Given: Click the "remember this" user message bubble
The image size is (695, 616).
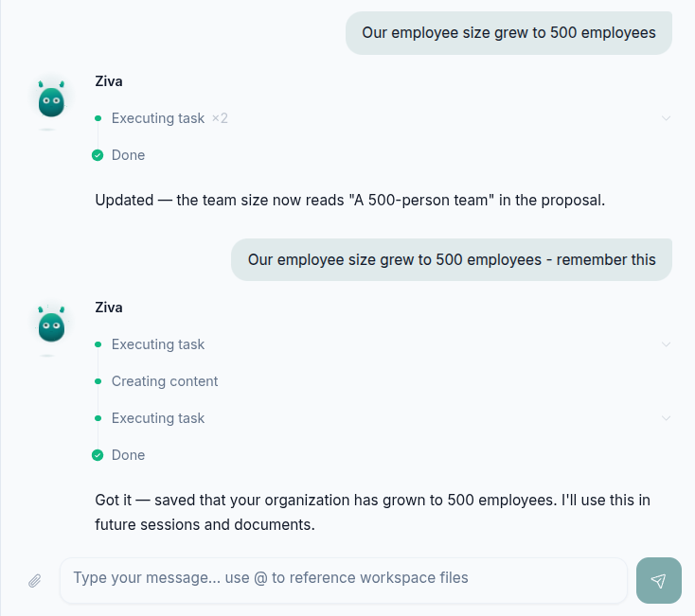Looking at the screenshot, I should click(x=452, y=260).
